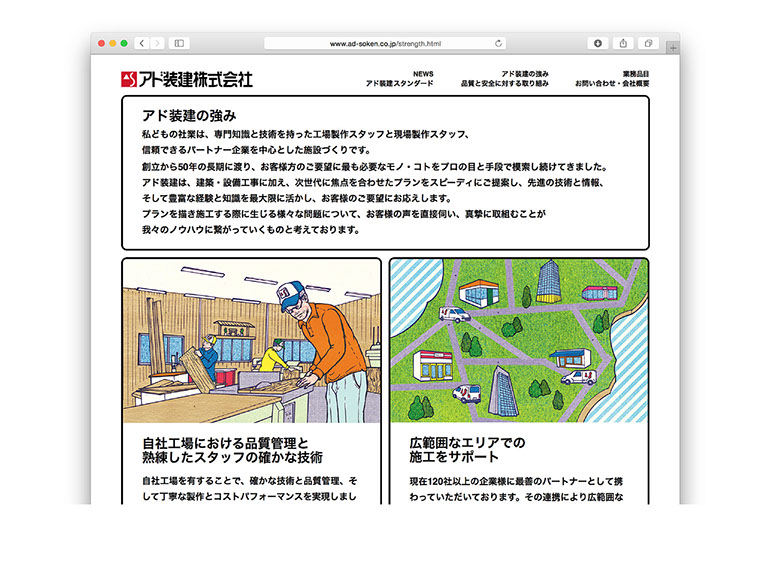The height and width of the screenshot is (568, 757).
Task: Click the Safari back arrow button
Action: pyautogui.click(x=141, y=44)
